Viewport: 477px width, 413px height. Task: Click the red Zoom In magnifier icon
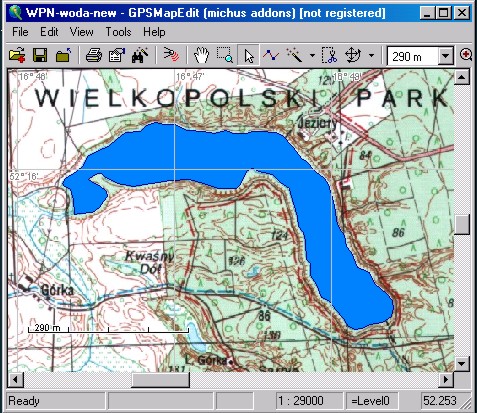[x=465, y=55]
